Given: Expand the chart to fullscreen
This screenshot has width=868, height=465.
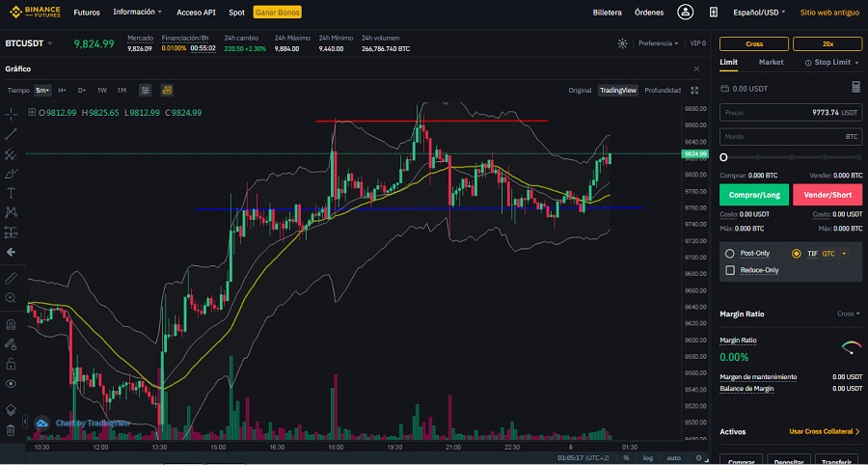Looking at the screenshot, I should tap(694, 90).
